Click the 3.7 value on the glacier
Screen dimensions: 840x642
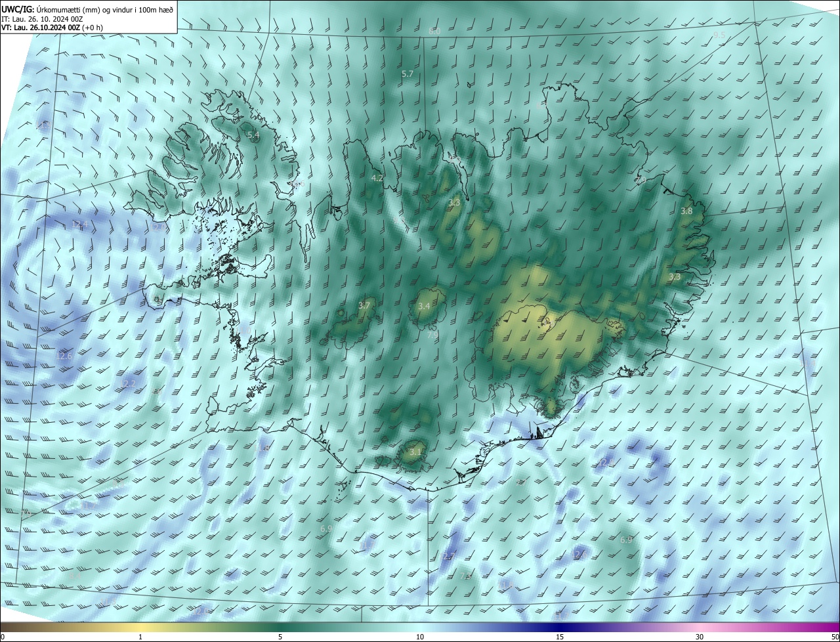coord(365,306)
